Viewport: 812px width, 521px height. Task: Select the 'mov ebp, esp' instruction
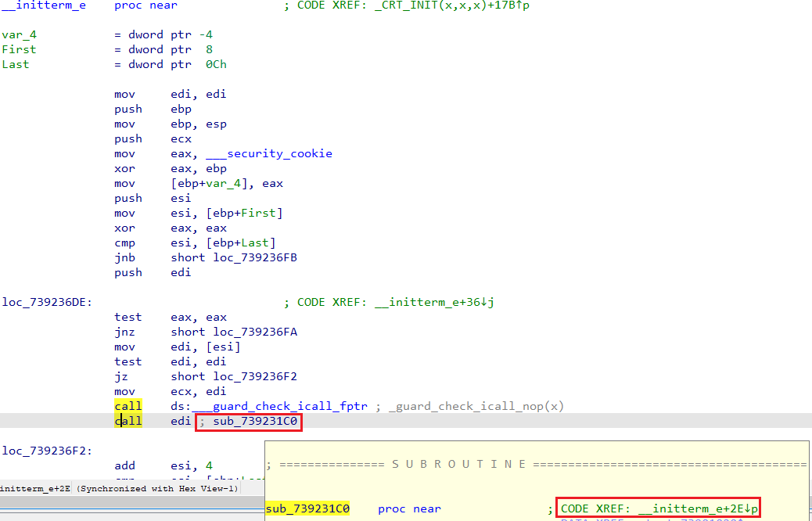click(170, 124)
